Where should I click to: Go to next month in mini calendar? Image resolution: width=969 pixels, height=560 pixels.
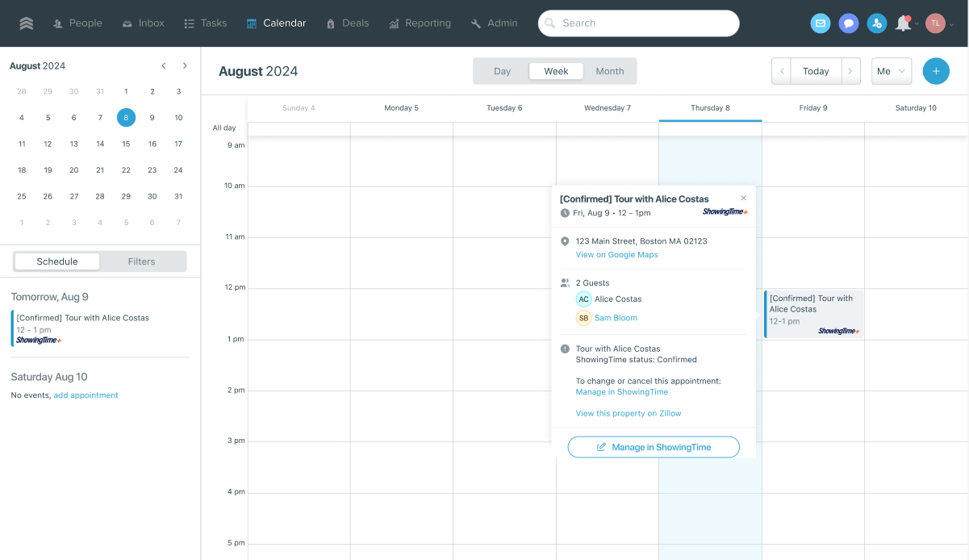tap(185, 66)
